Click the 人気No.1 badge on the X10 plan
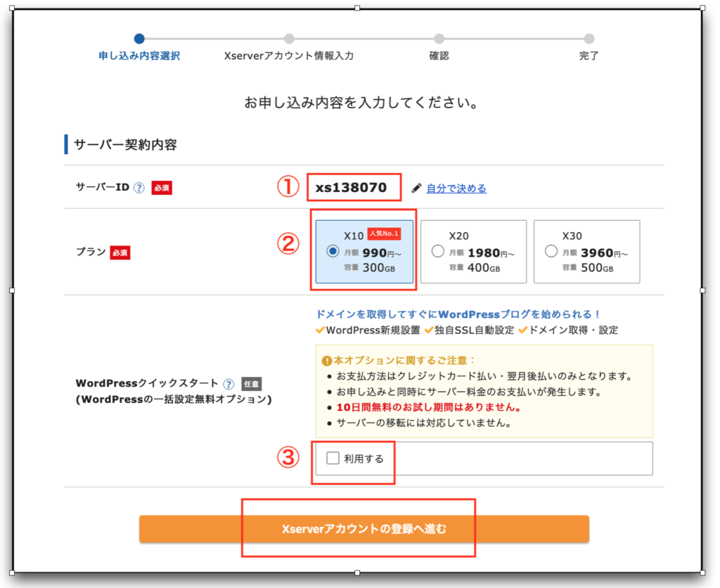The width and height of the screenshot is (720, 588). [x=385, y=234]
